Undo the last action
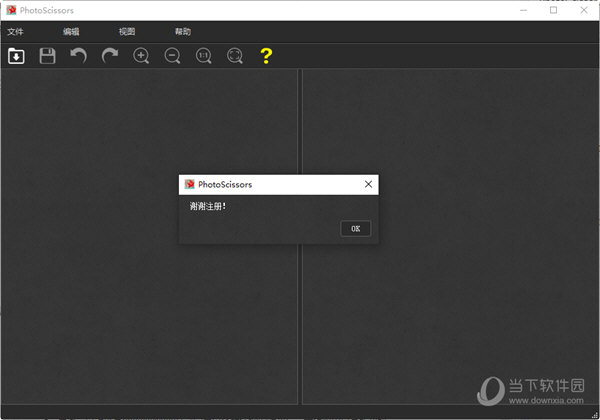600x420 pixels. 79,56
